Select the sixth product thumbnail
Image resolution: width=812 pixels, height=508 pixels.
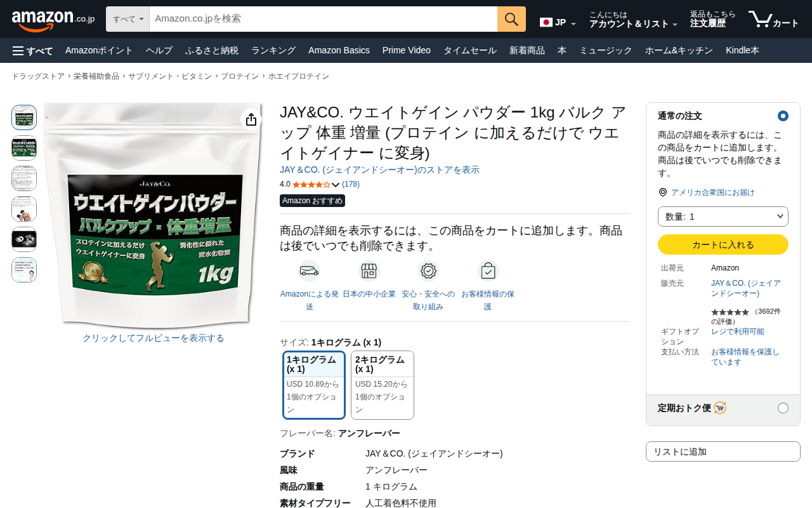pyautogui.click(x=24, y=270)
